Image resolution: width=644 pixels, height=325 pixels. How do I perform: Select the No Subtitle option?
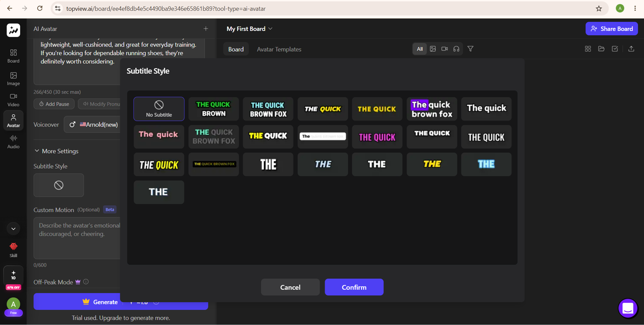pos(159,109)
